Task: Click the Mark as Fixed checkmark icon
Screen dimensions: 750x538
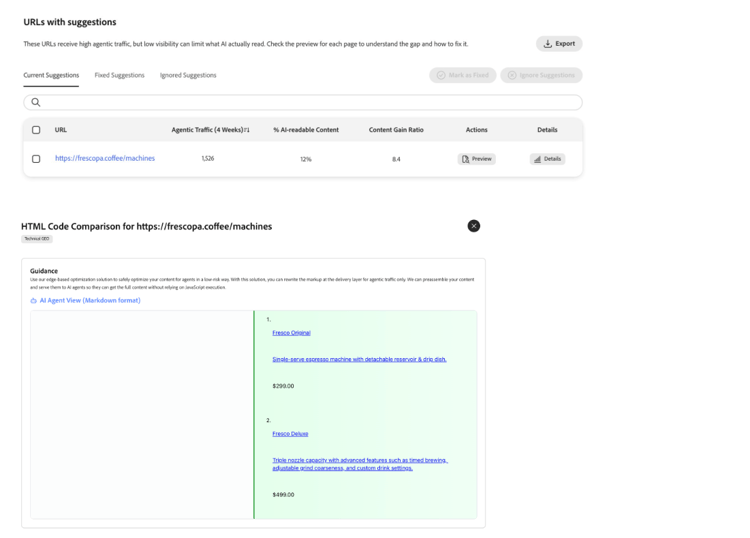Action: [441, 75]
